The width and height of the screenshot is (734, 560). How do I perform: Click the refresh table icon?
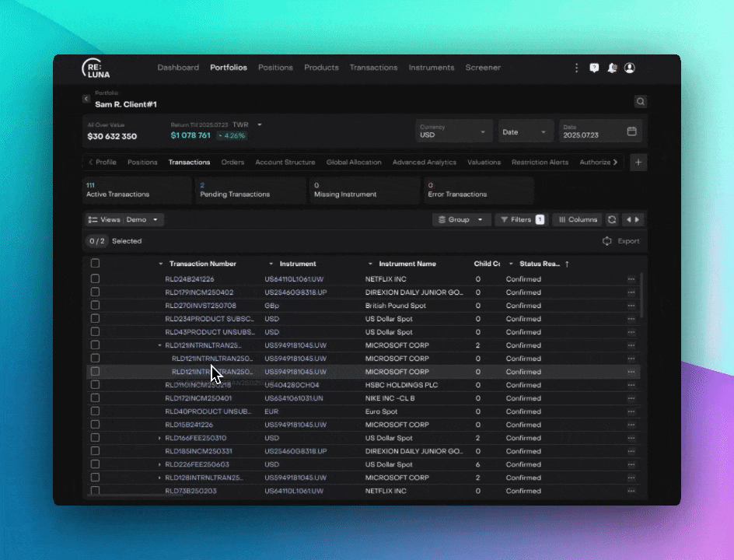point(612,220)
